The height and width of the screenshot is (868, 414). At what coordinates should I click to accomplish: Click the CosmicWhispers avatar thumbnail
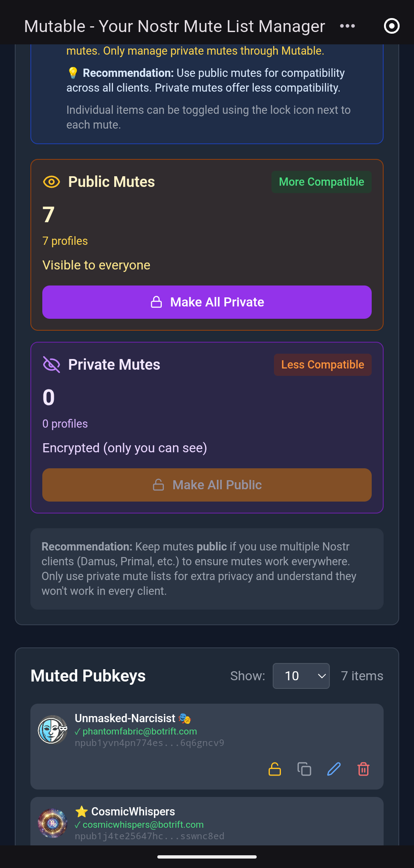pyautogui.click(x=53, y=823)
